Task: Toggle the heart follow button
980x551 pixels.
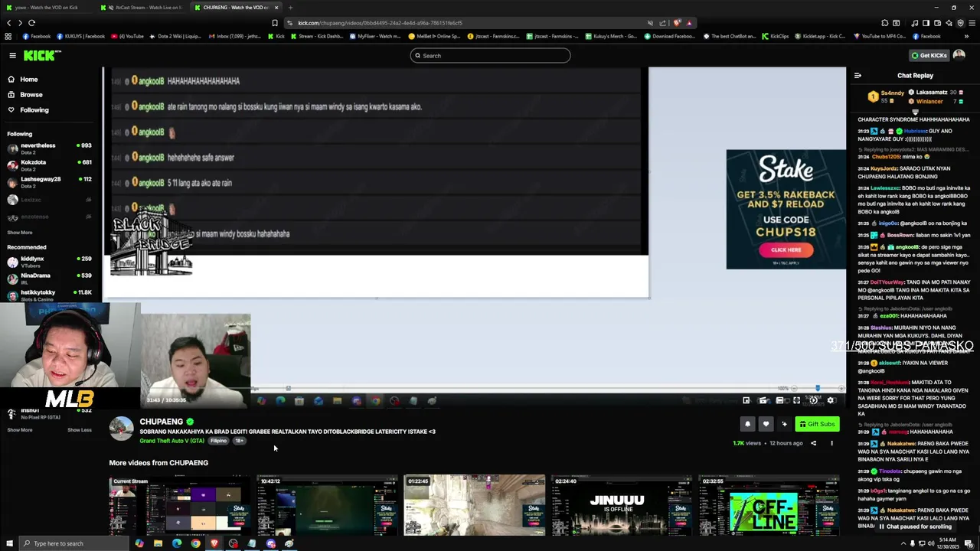Action: pos(766,424)
